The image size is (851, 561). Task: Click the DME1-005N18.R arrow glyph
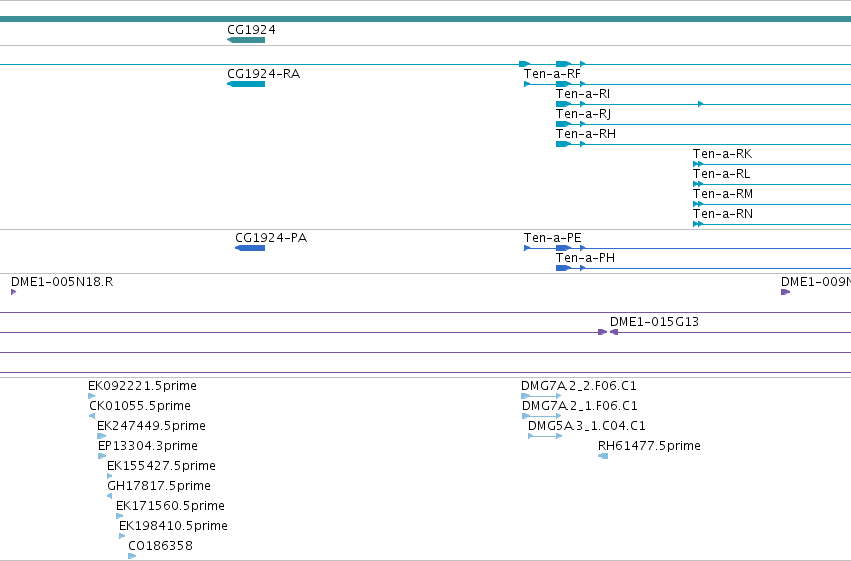14,292
